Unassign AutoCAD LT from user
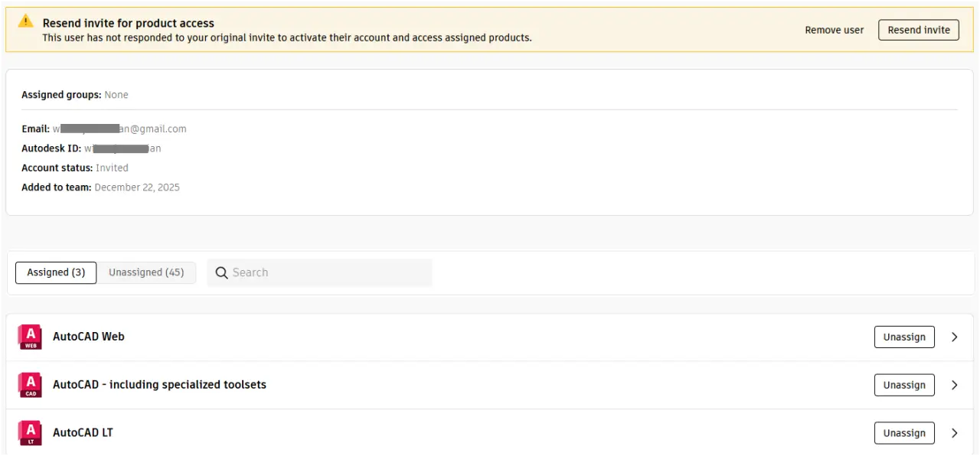Viewport: 980px width, 456px height. point(904,433)
